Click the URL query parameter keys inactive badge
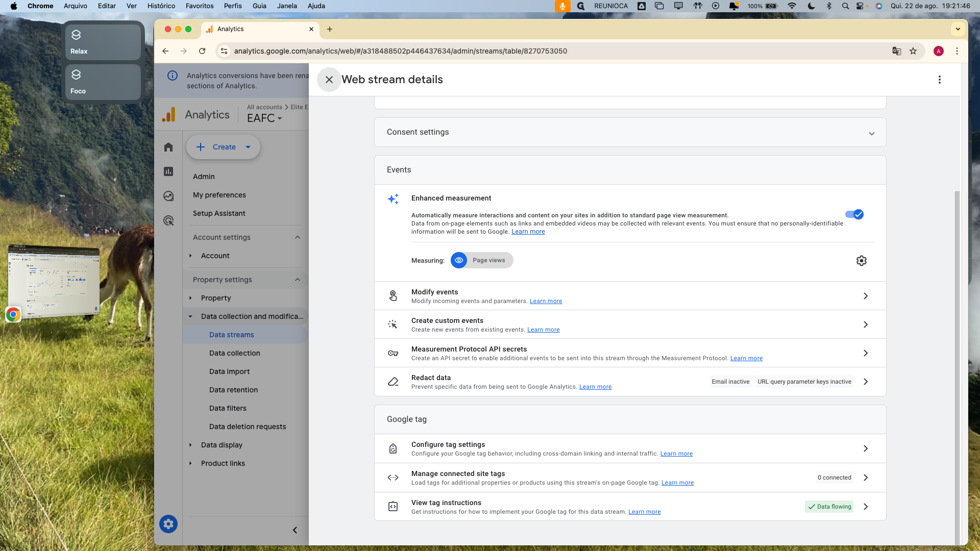The height and width of the screenshot is (551, 980). [x=804, y=382]
